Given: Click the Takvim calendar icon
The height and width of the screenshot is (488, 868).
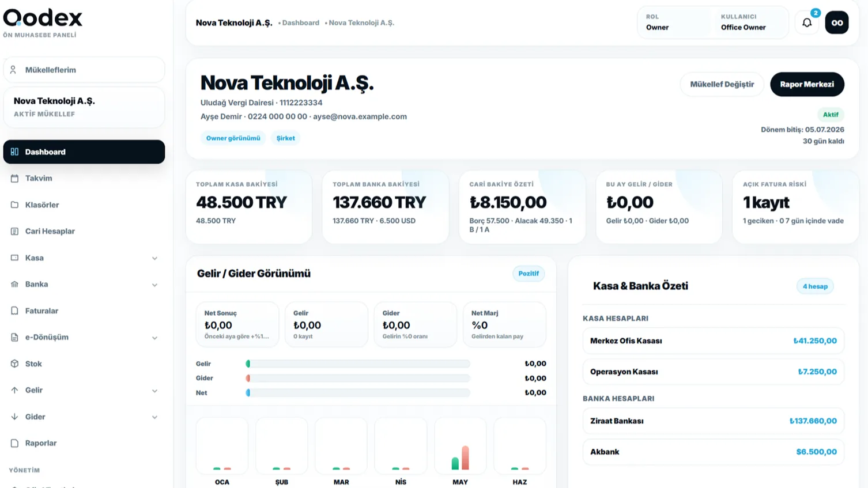Looking at the screenshot, I should click(14, 179).
